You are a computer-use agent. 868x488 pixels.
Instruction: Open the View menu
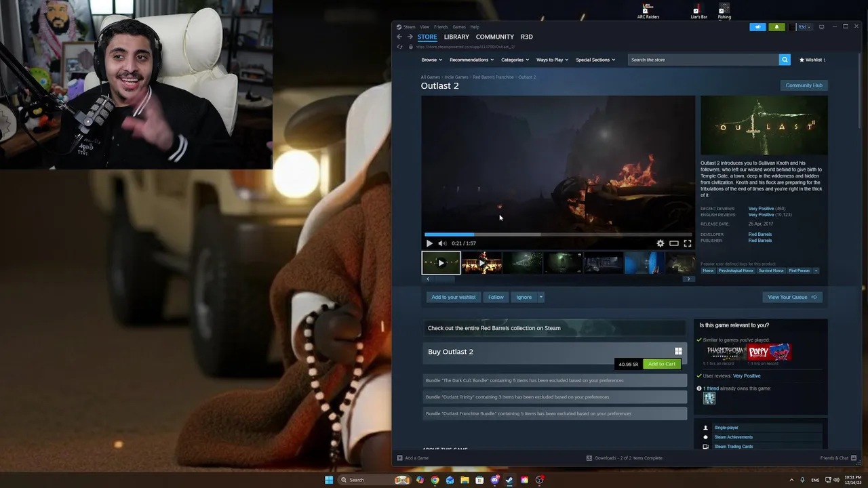[x=425, y=27]
